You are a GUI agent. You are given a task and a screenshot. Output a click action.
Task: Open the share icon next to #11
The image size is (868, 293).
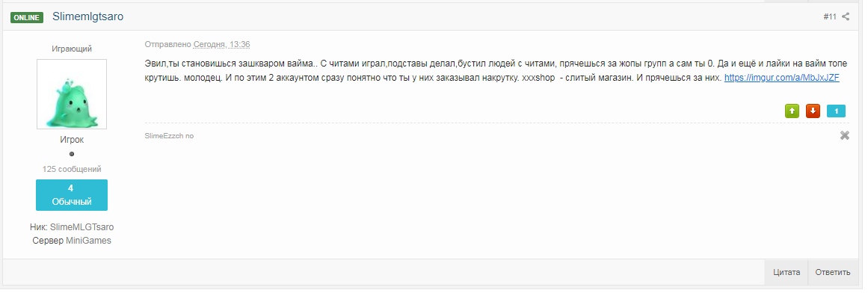click(846, 16)
